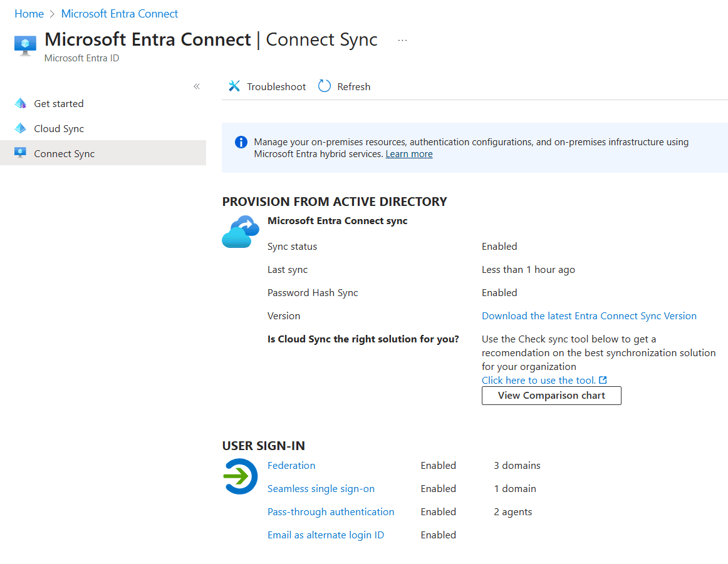Collapse the sidebar with double chevron
The image size is (728, 564).
(197, 86)
